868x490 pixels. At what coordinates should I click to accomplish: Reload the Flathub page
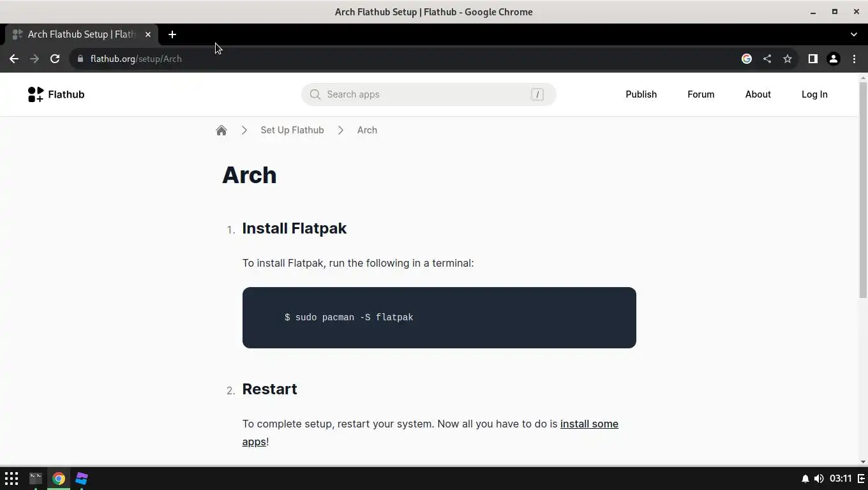[x=55, y=59]
